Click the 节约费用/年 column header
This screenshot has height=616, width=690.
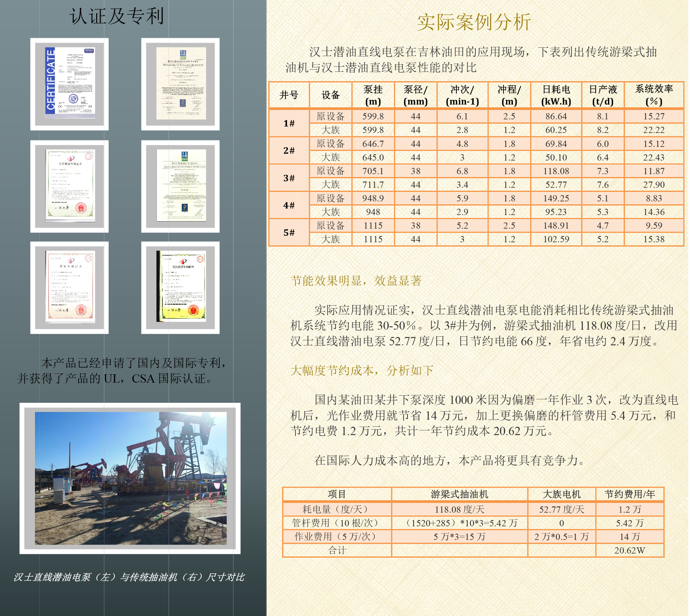click(630, 494)
